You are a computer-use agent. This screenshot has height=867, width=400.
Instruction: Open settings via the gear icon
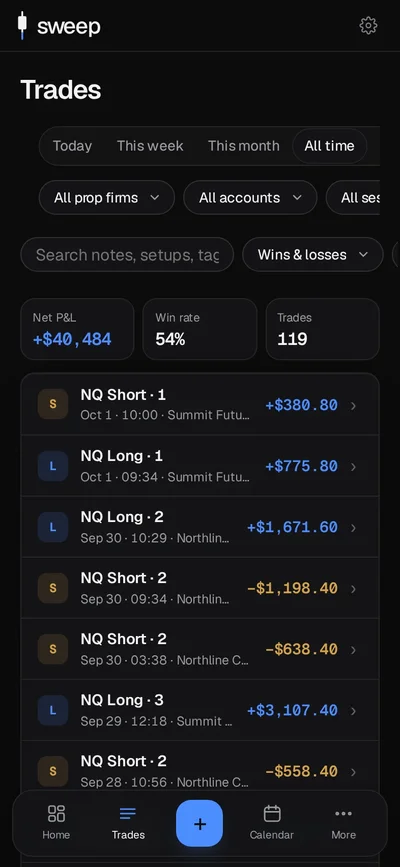(368, 25)
